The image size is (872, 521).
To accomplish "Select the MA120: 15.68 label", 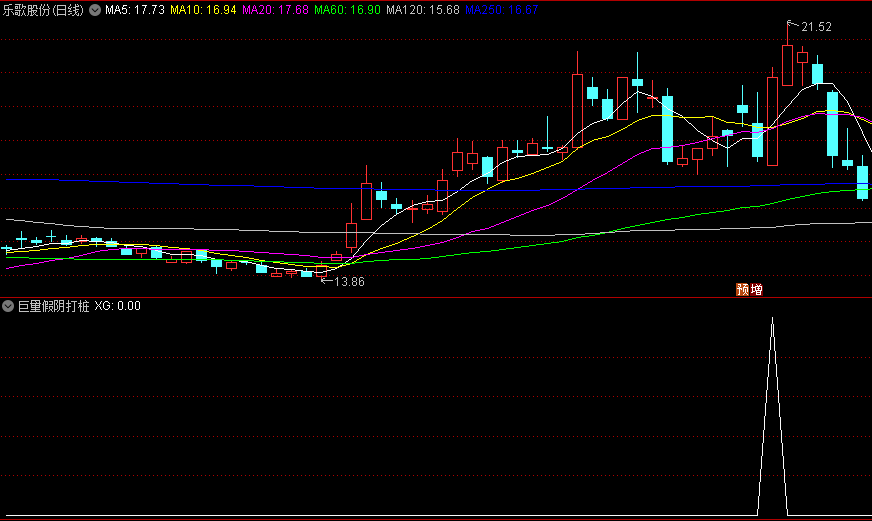I will pos(423,10).
